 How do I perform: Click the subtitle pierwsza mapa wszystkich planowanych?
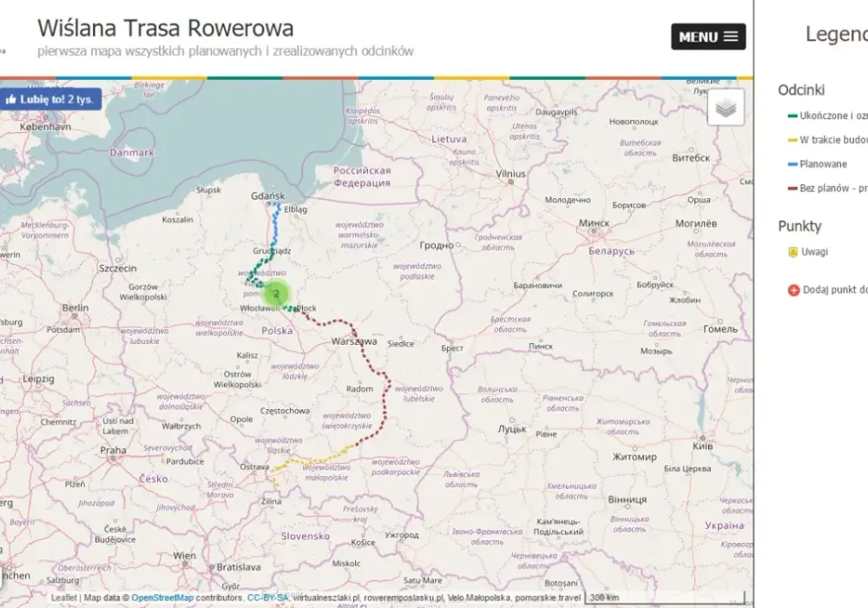(226, 51)
